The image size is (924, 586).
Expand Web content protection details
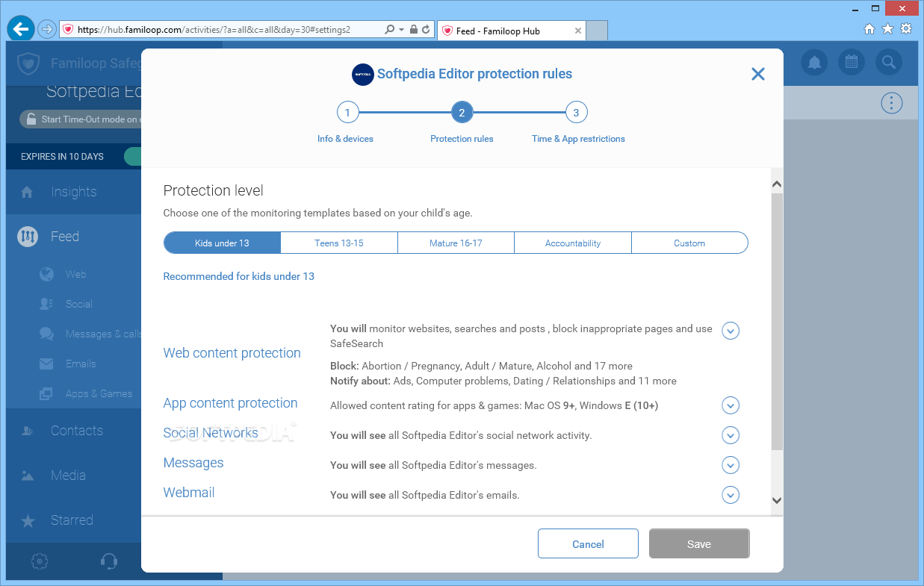pos(731,331)
